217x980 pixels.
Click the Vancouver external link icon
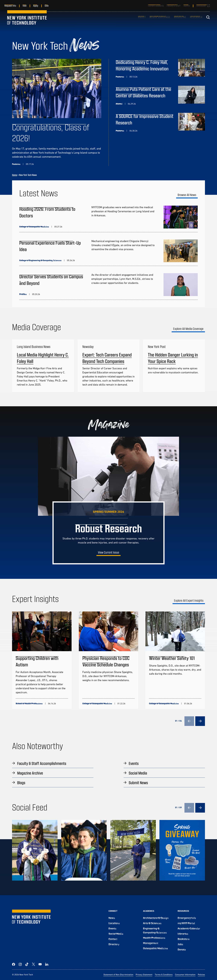tap(209, 6)
